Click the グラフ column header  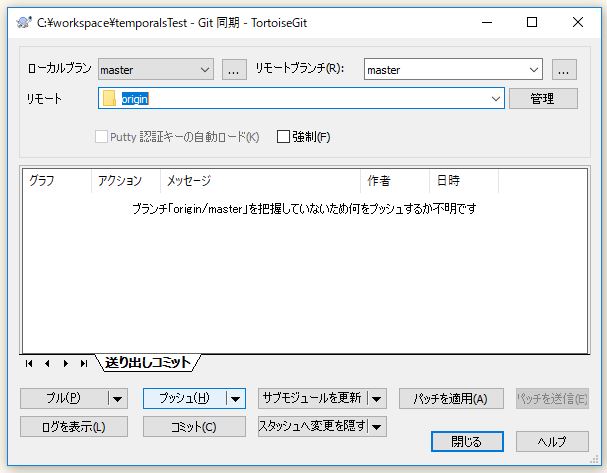(x=57, y=181)
